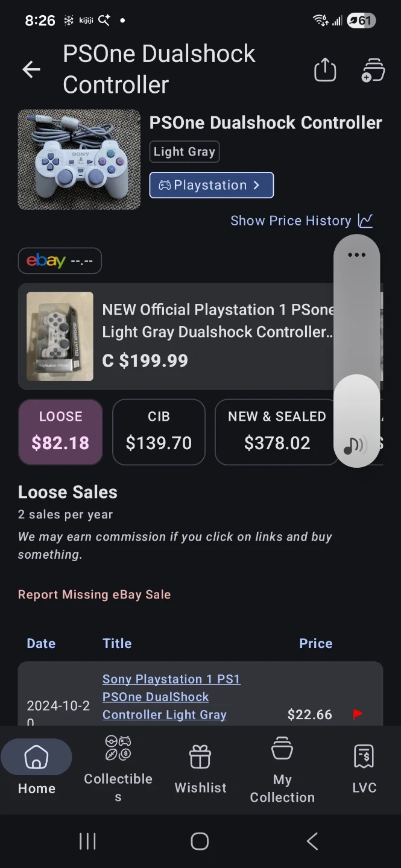Select the NEW & SEALED price option
The image size is (401, 868).
[x=277, y=432]
